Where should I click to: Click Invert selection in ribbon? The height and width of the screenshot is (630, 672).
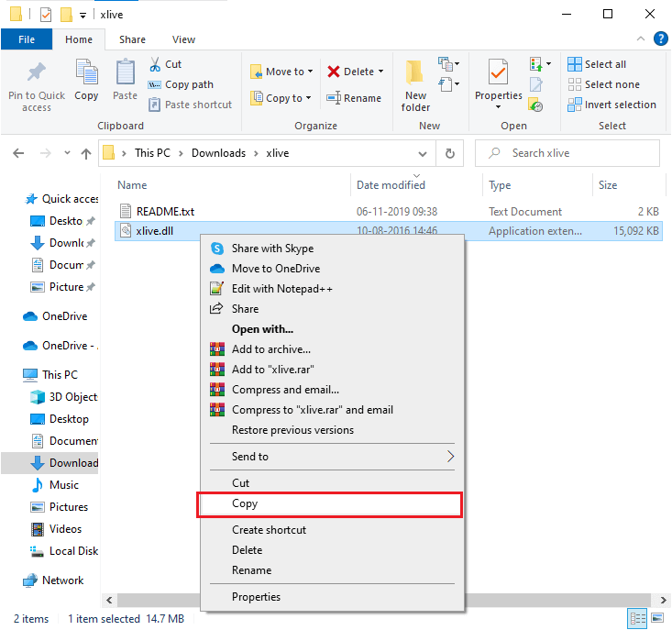(611, 105)
